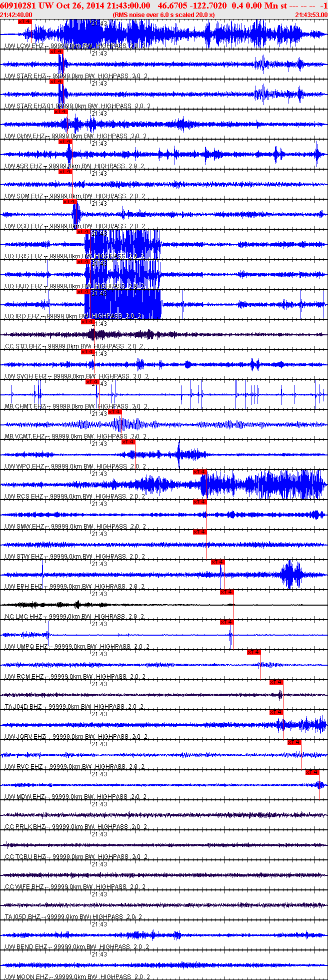Click the event ID 60910281 in header
This screenshot has width=328, height=980.
pos(18,6)
